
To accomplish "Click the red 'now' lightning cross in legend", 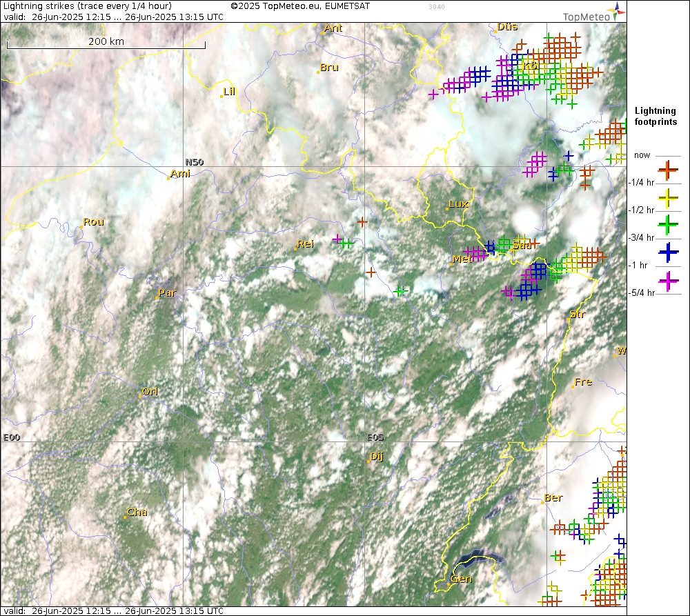I will point(667,170).
